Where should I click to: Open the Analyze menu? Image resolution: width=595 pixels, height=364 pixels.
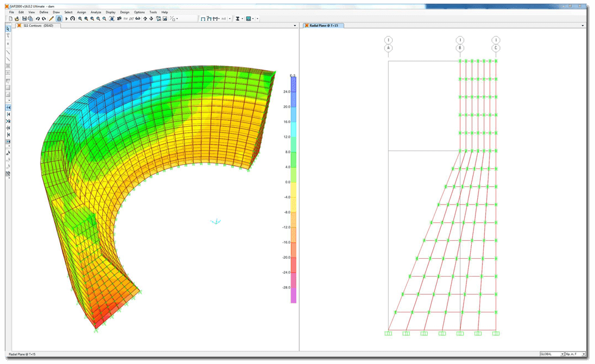95,12
